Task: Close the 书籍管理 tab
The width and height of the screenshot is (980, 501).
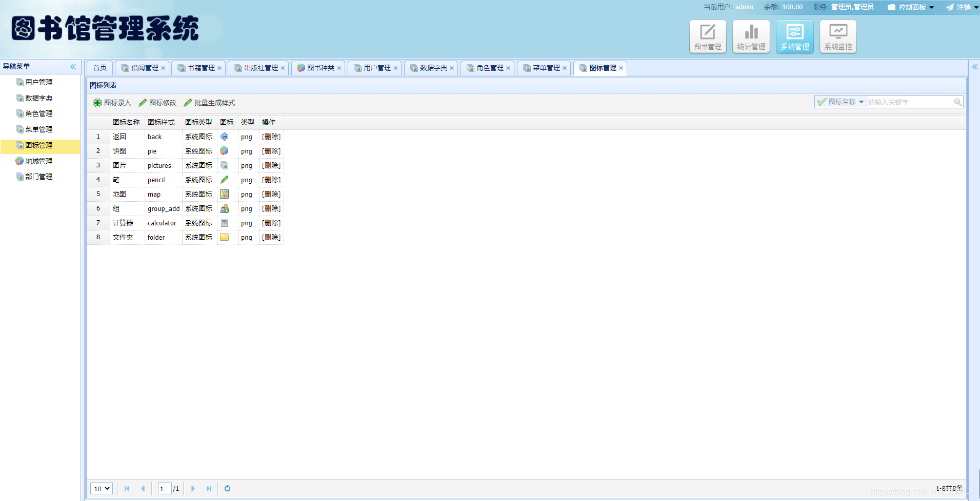Action: 219,68
